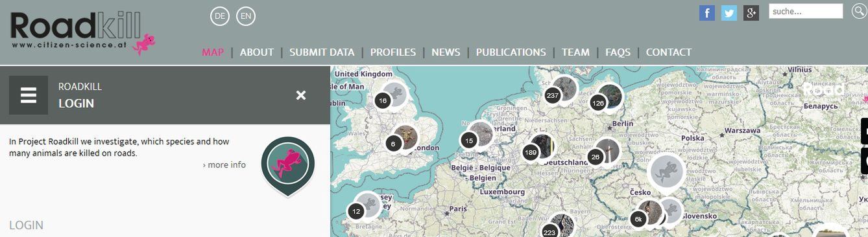This screenshot has width=868, height=237.
Task: Click the Paris label on map
Action: 459,209
